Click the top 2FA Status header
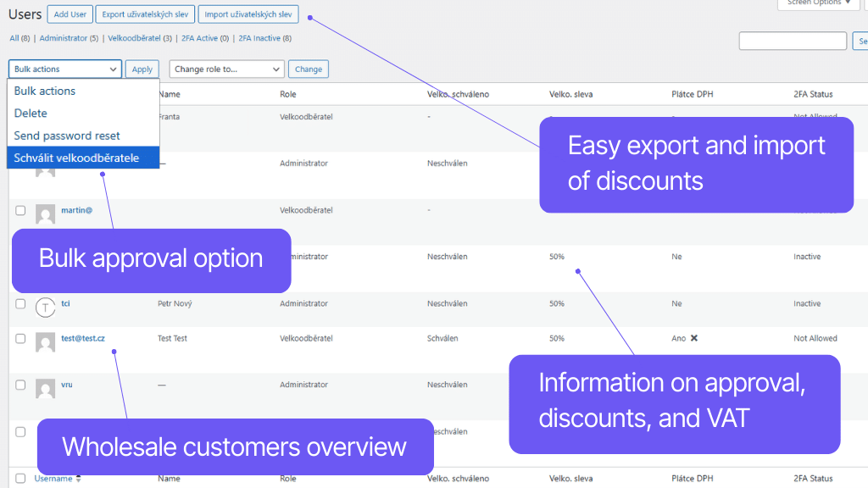Screen dimensions: 868x488 pos(813,94)
